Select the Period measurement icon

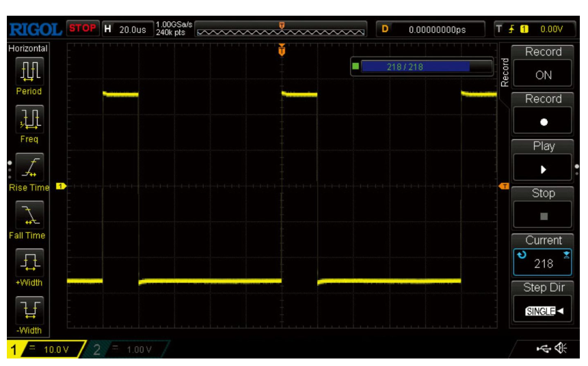(x=29, y=71)
